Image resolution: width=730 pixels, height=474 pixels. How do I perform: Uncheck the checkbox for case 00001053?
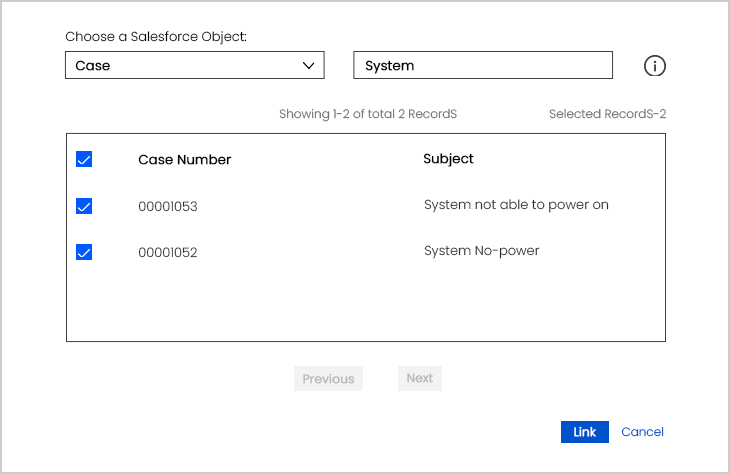[x=84, y=206]
